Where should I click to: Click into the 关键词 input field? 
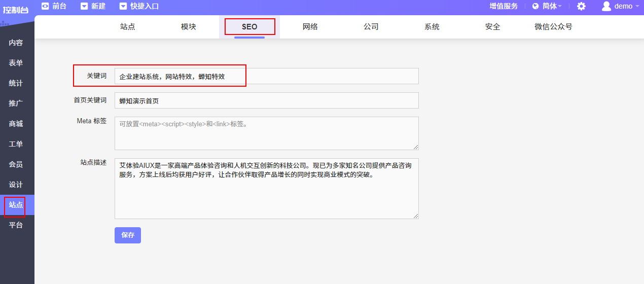pos(267,76)
